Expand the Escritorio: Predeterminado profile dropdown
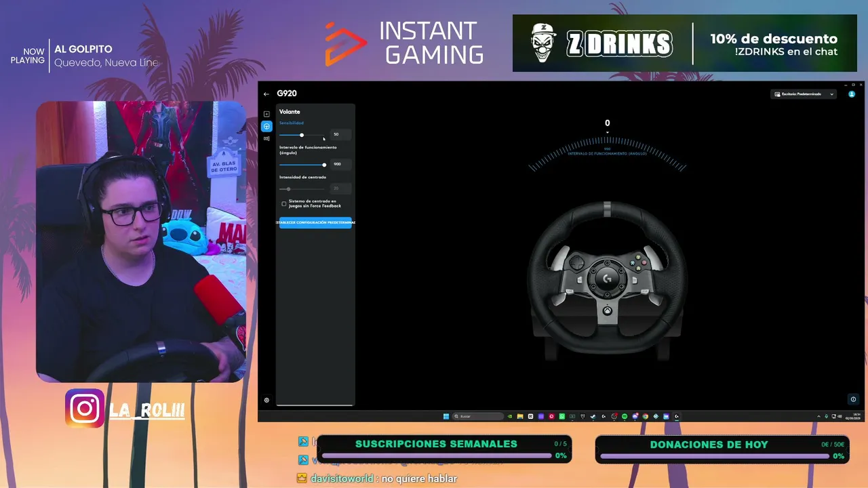This screenshot has width=868, height=488. [804, 94]
